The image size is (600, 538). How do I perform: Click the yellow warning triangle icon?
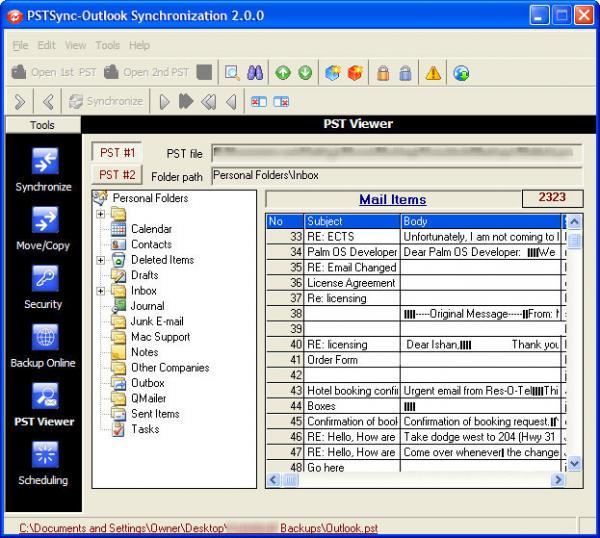coord(433,72)
